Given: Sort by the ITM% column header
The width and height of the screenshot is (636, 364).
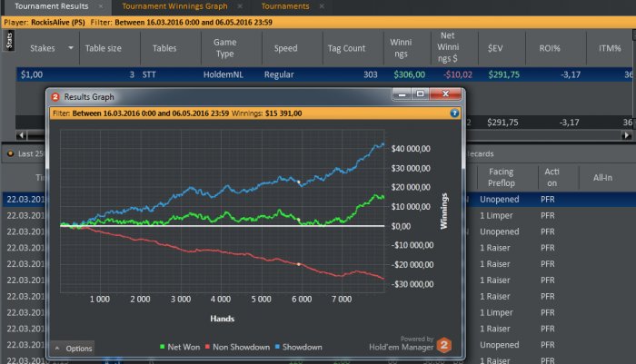Looking at the screenshot, I should click(610, 48).
